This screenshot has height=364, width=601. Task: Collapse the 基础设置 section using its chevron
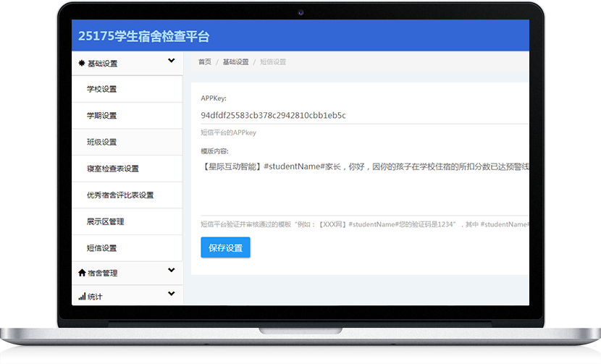[x=172, y=62]
